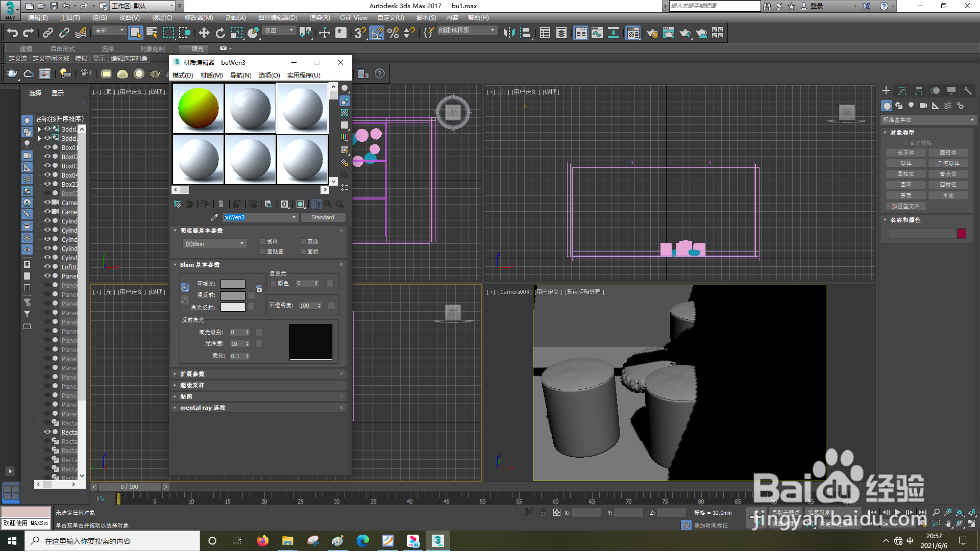Click Select and Rotate tool
The width and height of the screenshot is (980, 552).
tap(220, 34)
